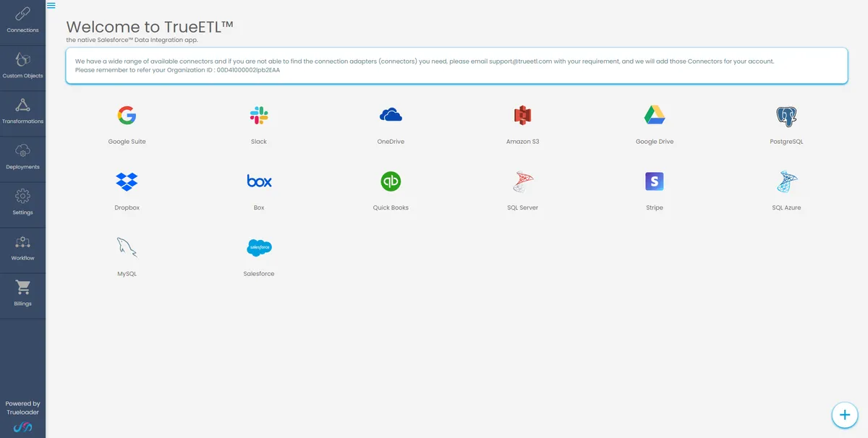The height and width of the screenshot is (438, 868).
Task: Pick the MySQL dolphin icon
Action: [x=127, y=248]
